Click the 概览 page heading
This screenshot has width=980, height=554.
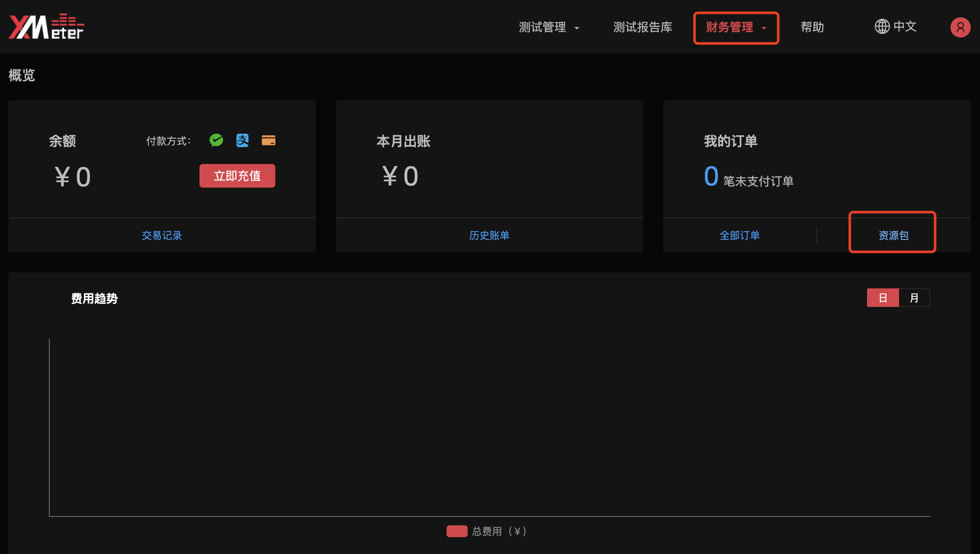(x=22, y=75)
